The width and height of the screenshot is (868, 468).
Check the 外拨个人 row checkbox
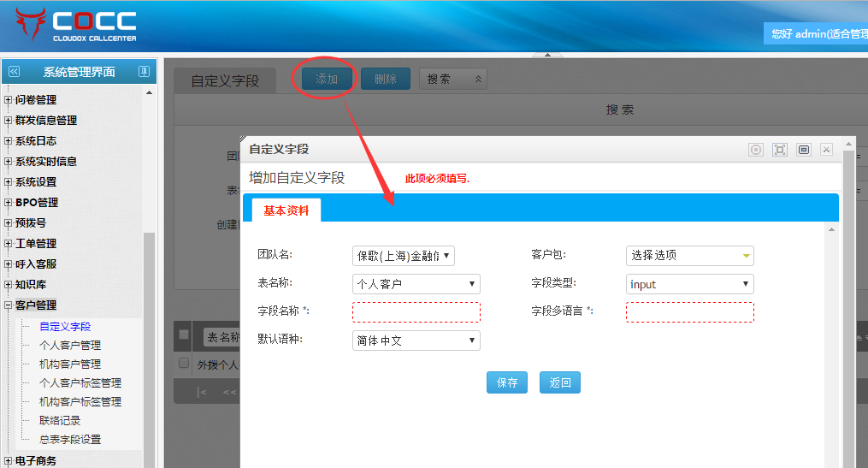coord(183,364)
